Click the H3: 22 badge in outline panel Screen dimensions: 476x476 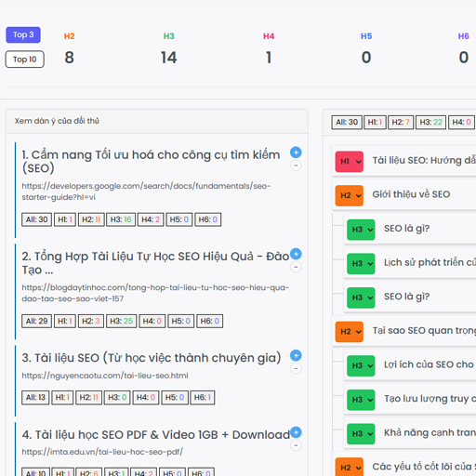(x=430, y=122)
